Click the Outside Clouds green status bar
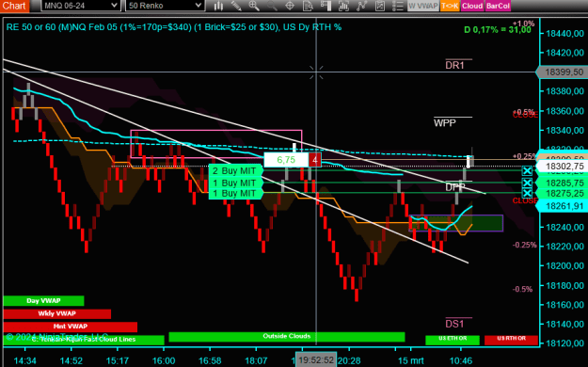 click(x=287, y=336)
